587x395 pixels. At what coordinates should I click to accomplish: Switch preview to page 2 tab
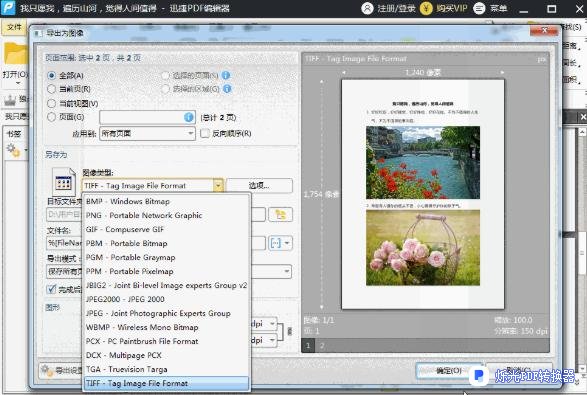pos(322,345)
